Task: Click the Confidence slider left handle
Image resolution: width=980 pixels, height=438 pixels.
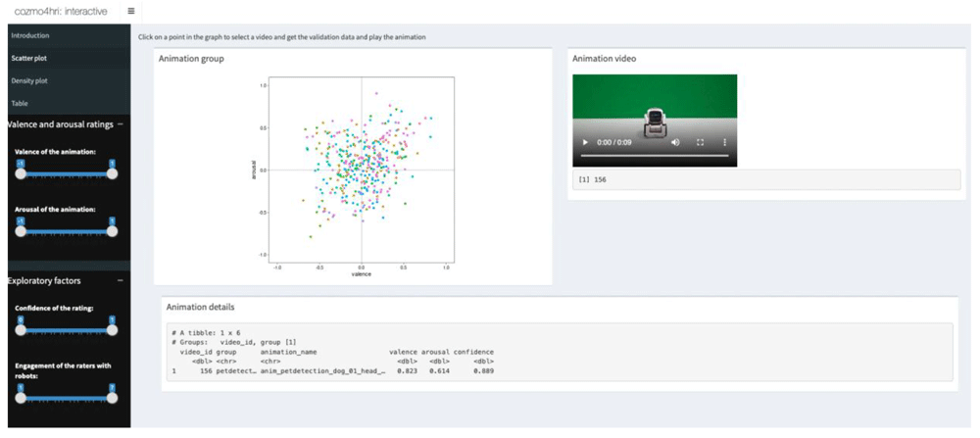Action: click(x=21, y=330)
